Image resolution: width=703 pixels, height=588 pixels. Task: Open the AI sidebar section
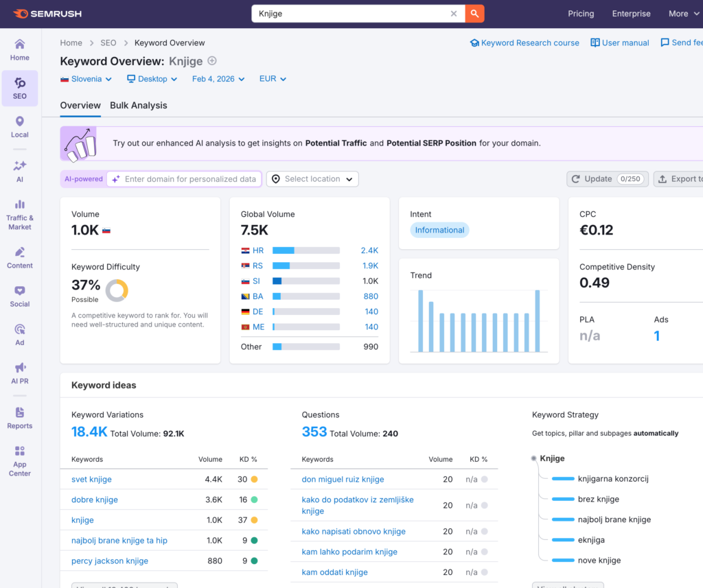pos(20,172)
